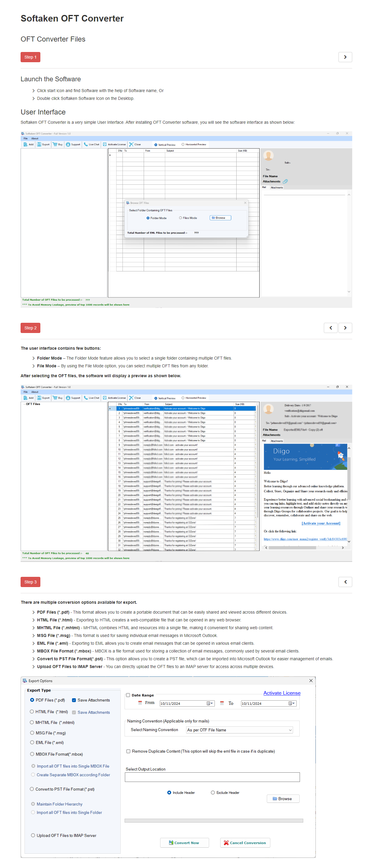This screenshot has width=380, height=868.
Task: Click the red Step 1 button
Action: (x=30, y=57)
